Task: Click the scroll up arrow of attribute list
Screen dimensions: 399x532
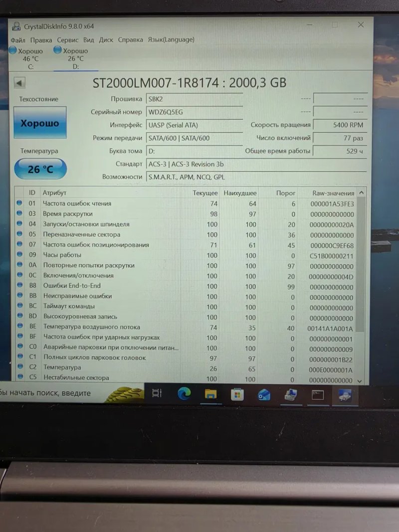Action: [361, 192]
